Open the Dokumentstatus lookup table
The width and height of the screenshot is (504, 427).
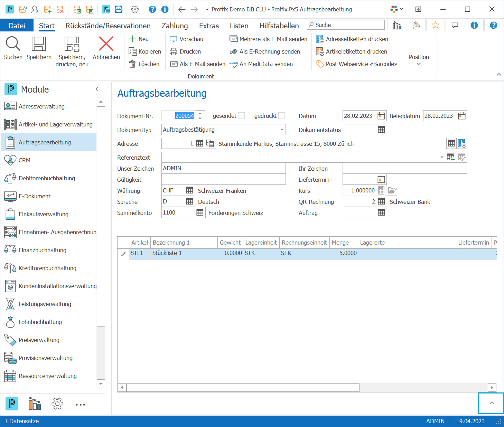[x=381, y=130]
